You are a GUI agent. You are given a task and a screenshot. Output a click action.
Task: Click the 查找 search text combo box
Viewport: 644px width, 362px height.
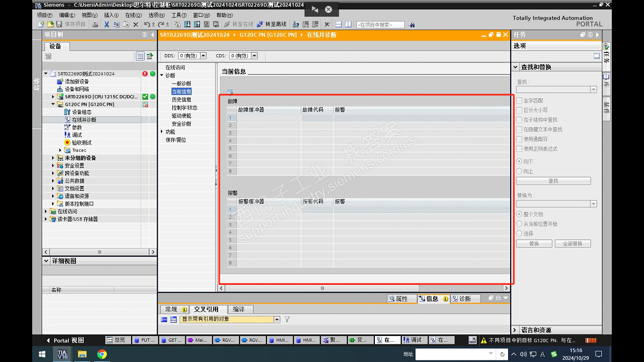tap(556, 89)
